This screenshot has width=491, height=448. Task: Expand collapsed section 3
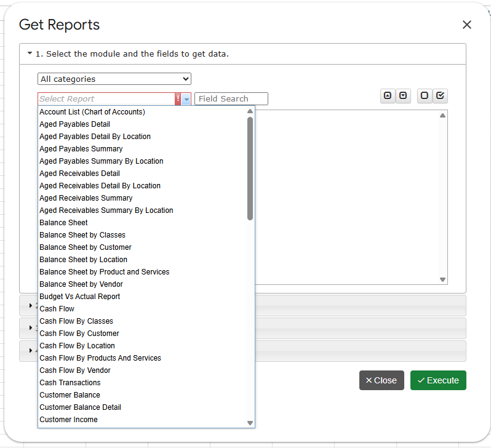click(30, 328)
